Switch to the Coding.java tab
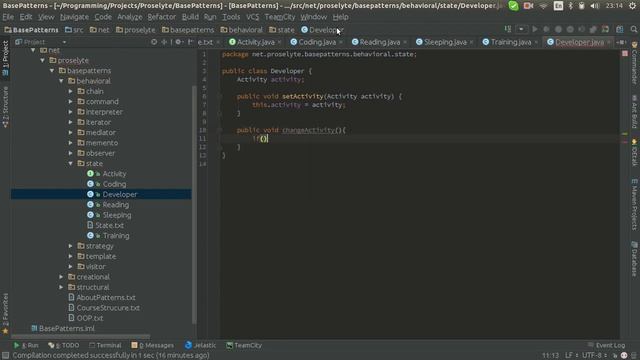This screenshot has height=360, width=640. click(x=317, y=42)
